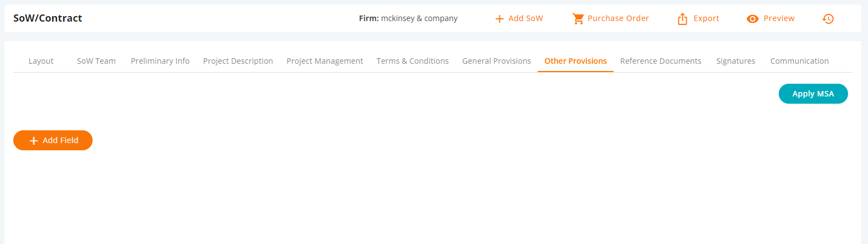868x244 pixels.
Task: Add a new field
Action: (53, 140)
